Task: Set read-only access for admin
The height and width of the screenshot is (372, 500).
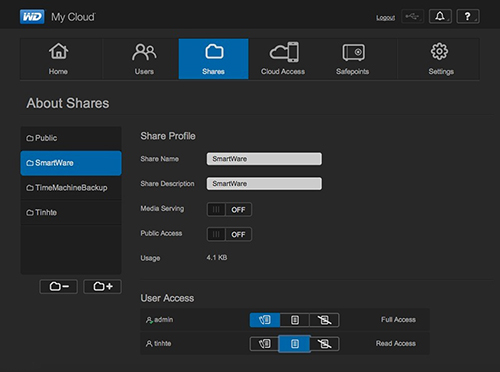Action: click(x=295, y=320)
